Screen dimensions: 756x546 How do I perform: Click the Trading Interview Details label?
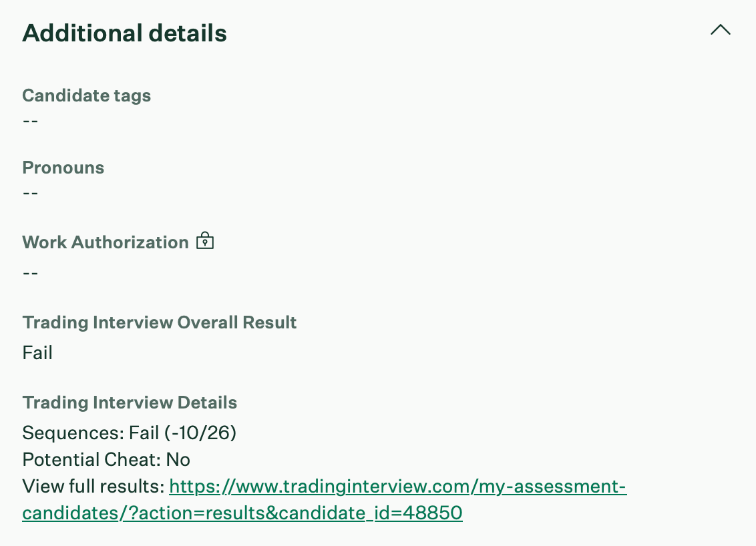click(x=130, y=402)
